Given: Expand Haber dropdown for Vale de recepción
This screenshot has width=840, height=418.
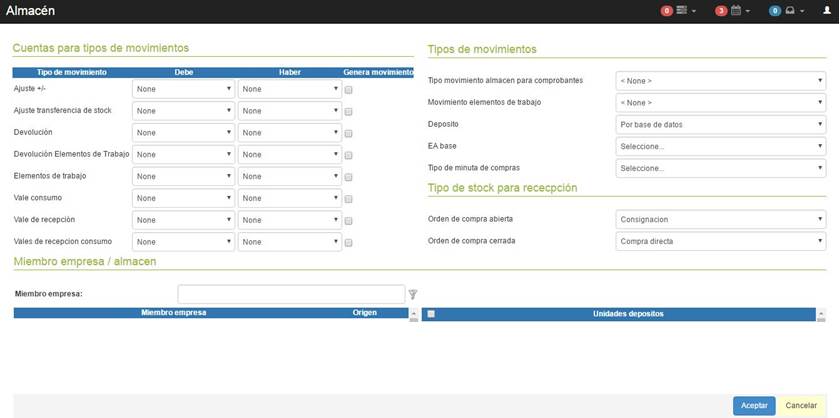Looking at the screenshot, I should 289,220.
